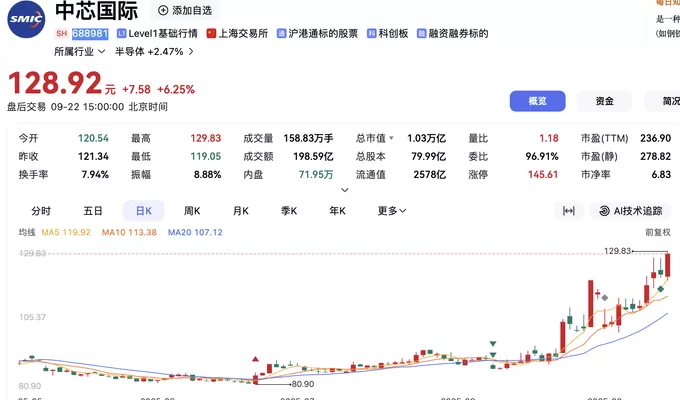680x400 pixels.
Task: Click the 129.83 high price chart marker
Action: click(x=618, y=251)
